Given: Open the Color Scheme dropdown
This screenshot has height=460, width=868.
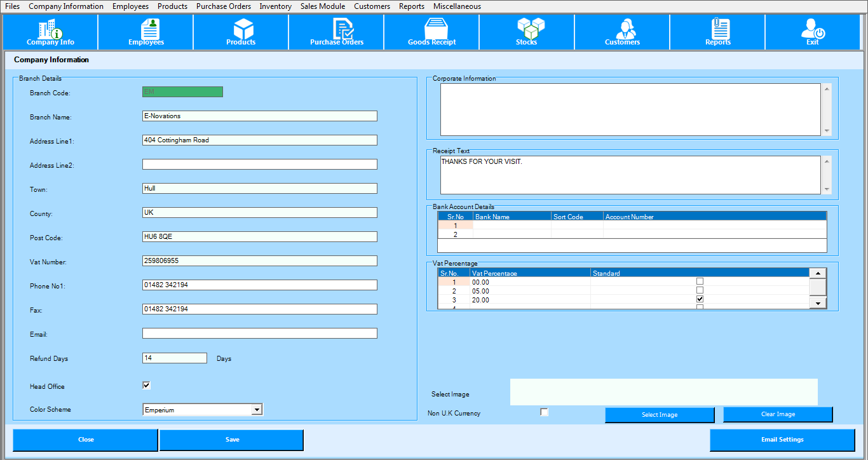Looking at the screenshot, I should tap(257, 409).
